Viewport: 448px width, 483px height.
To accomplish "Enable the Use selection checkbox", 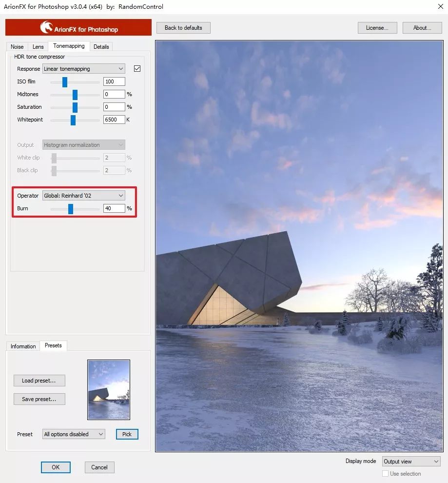I will 386,473.
